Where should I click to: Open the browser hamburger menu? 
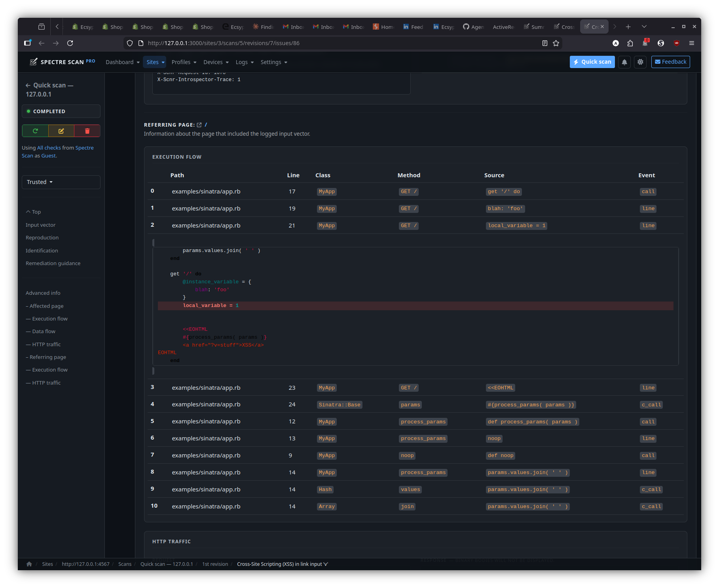[692, 43]
